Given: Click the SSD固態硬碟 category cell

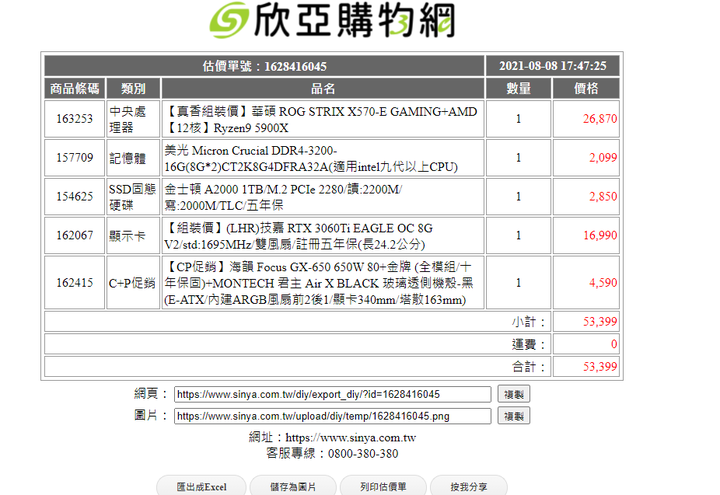Looking at the screenshot, I should (x=133, y=197).
